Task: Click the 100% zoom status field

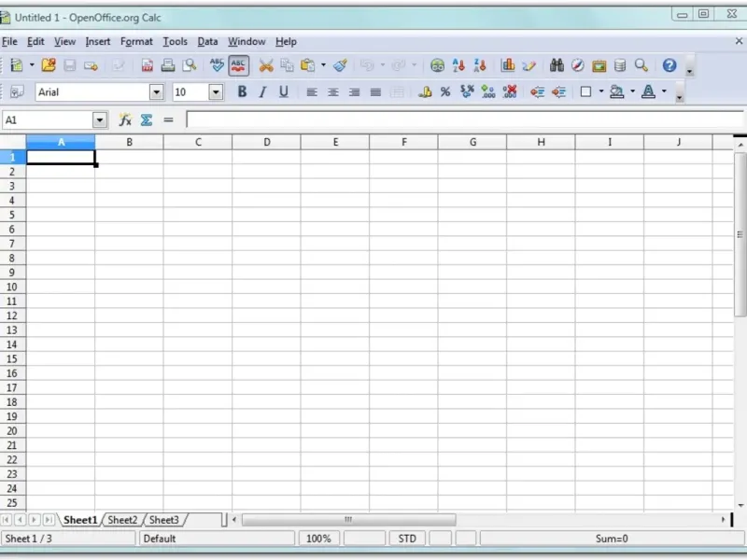Action: tap(318, 539)
